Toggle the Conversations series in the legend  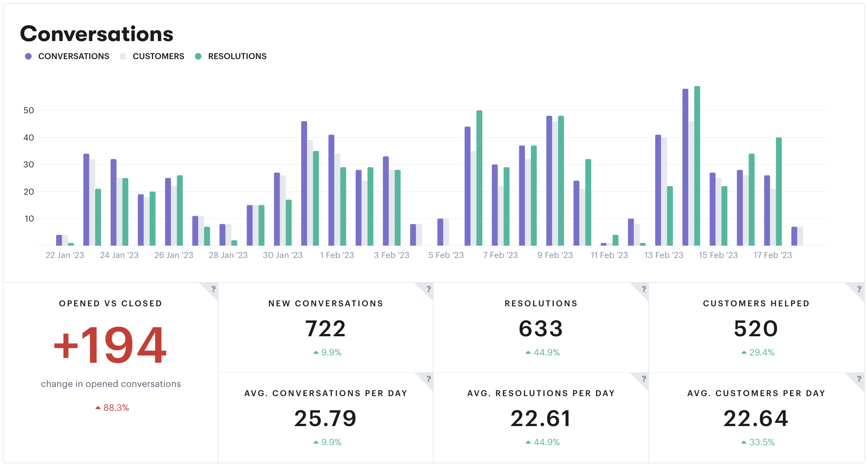67,56
